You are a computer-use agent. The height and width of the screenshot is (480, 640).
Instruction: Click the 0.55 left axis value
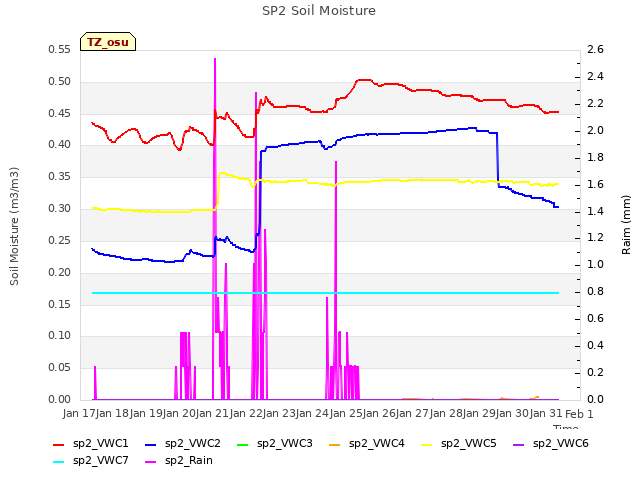60,49
